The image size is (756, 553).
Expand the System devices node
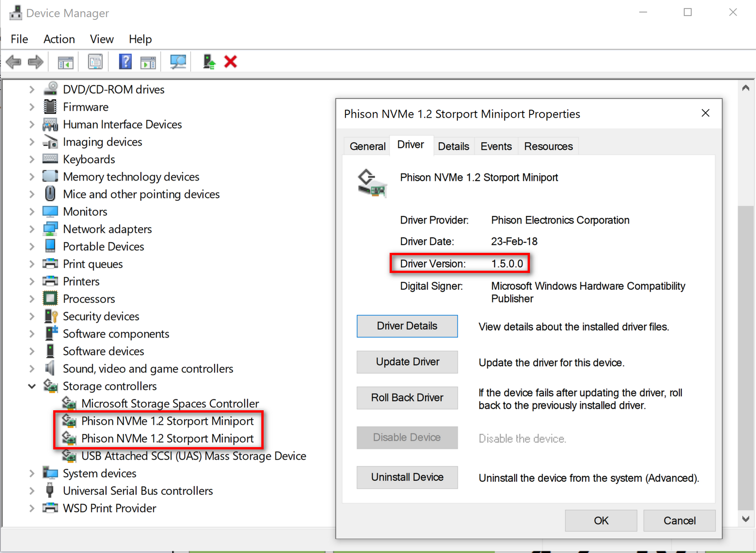(x=32, y=473)
